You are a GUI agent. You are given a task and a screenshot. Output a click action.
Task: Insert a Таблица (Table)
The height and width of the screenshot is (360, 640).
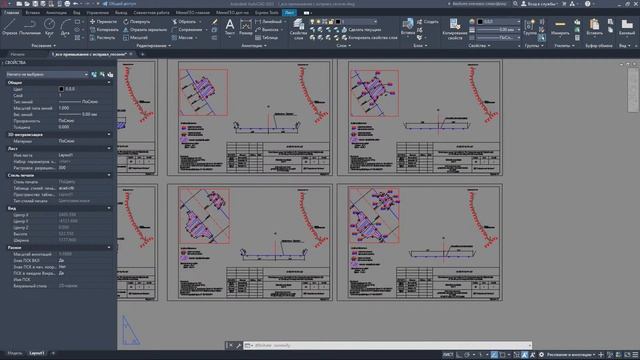[x=267, y=38]
